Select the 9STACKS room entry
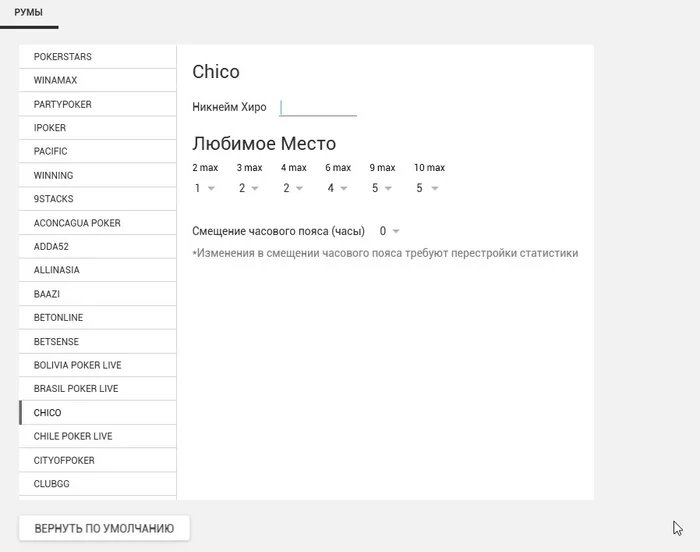 pyautogui.click(x=98, y=199)
